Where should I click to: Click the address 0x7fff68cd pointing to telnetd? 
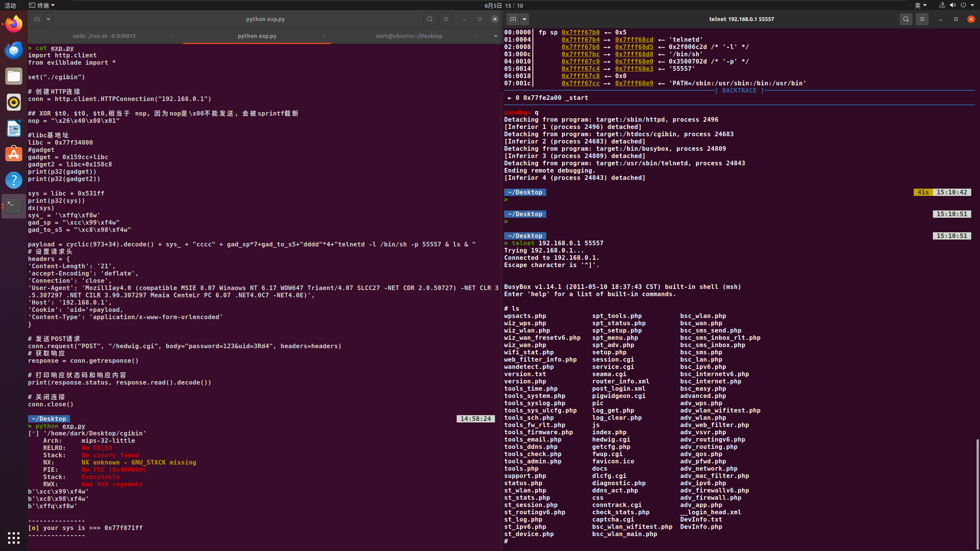click(x=634, y=40)
